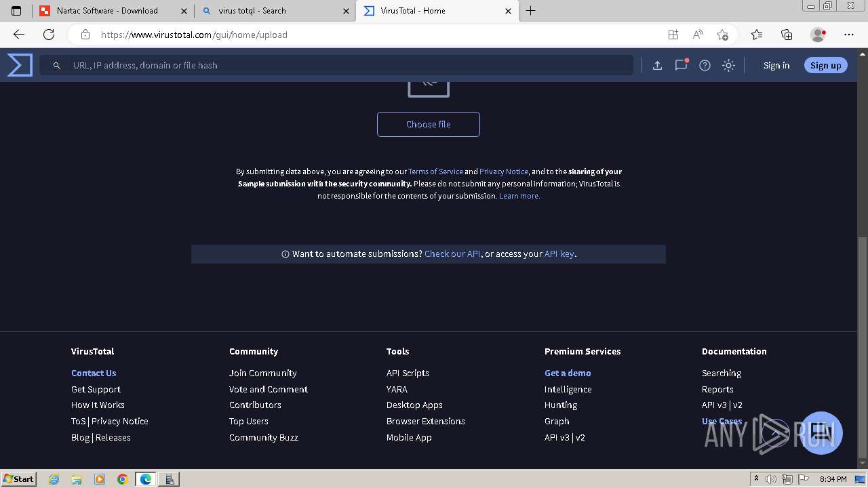Image resolution: width=868 pixels, height=488 pixels.
Task: Refresh the page with reload icon
Action: (x=49, y=35)
